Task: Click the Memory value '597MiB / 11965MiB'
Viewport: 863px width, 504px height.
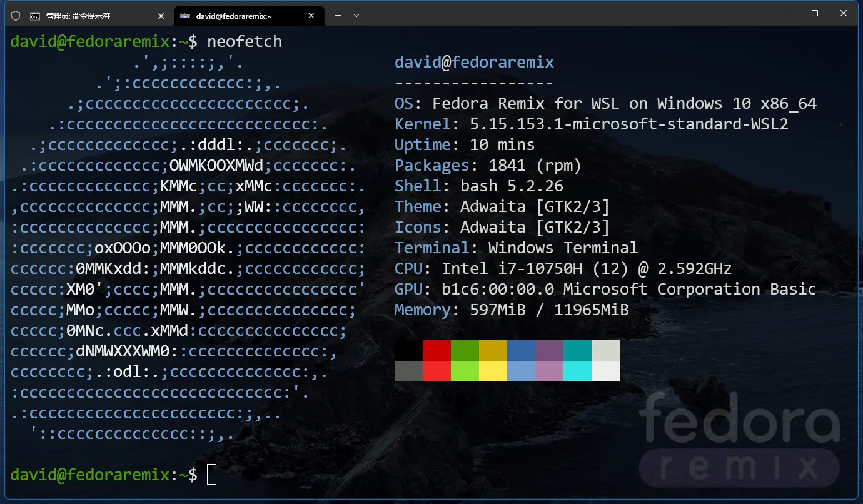Action: [549, 310]
